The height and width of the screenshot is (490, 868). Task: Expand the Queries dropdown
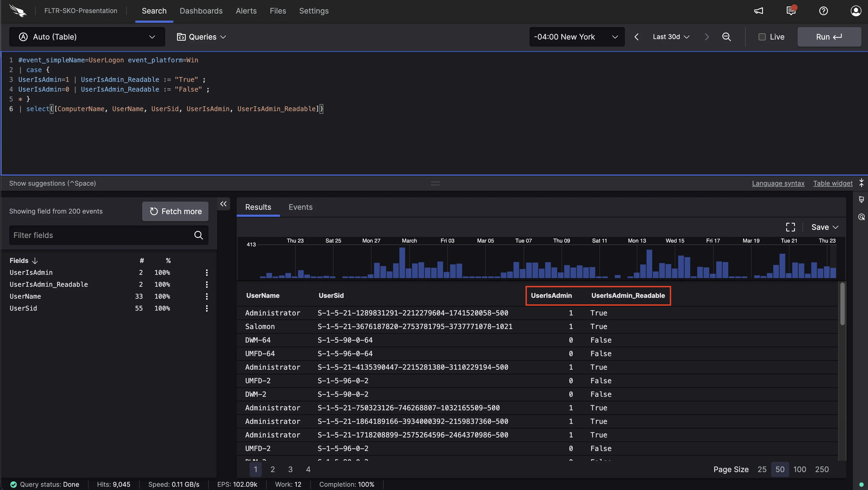click(201, 37)
